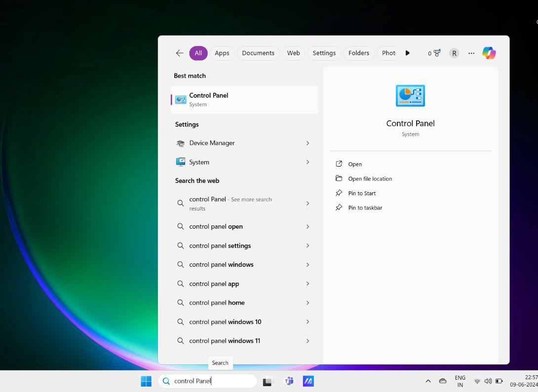Expand chevron for See more search results
The width and height of the screenshot is (538, 392).
click(308, 204)
